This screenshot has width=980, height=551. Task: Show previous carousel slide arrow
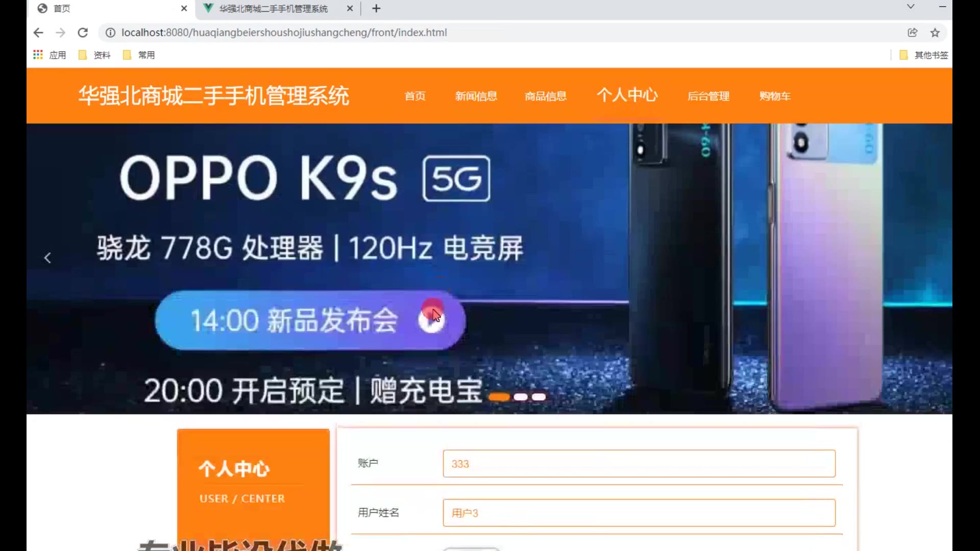pos(47,258)
